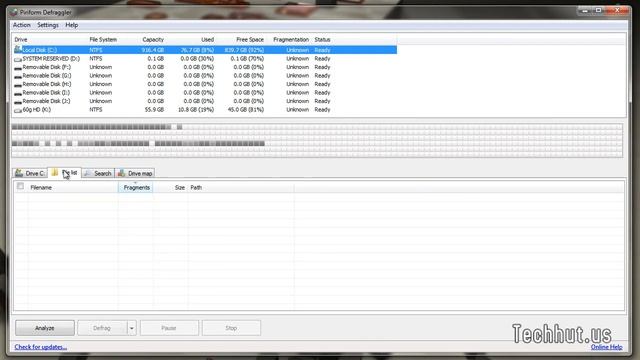Screen dimensions: 640x360
Task: Switch to the Drive C: tab
Action: [30, 173]
